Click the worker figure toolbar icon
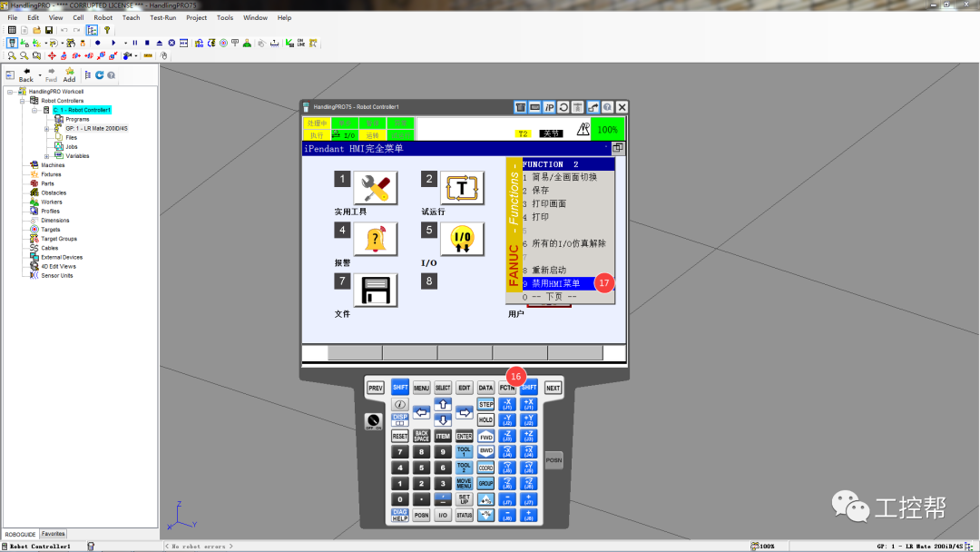Screen dimensions: 980x552 pos(247,44)
